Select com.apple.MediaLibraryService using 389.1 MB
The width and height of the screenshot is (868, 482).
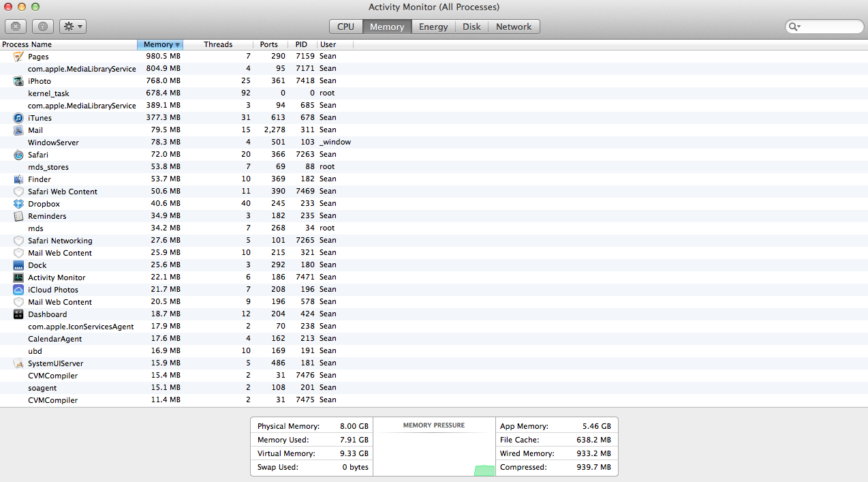[x=434, y=106]
